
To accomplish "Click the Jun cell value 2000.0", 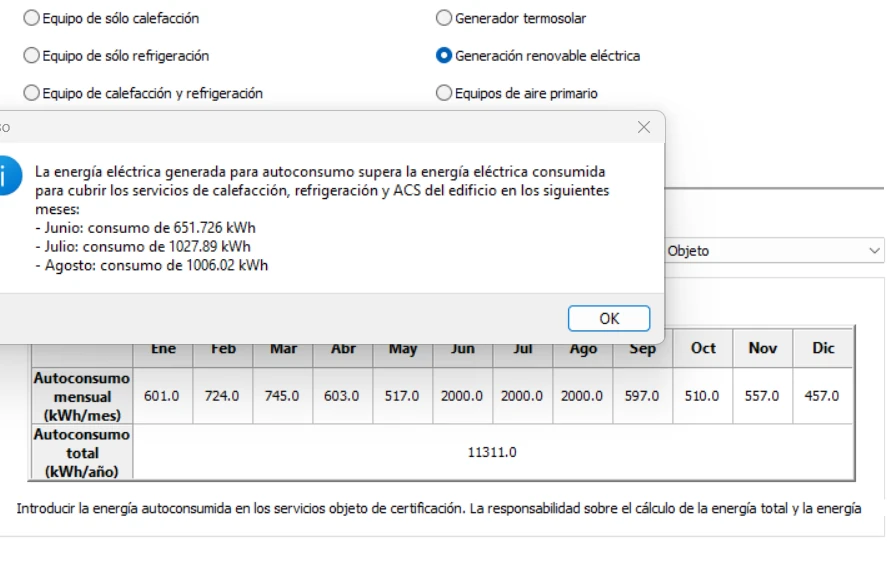I will tap(462, 396).
